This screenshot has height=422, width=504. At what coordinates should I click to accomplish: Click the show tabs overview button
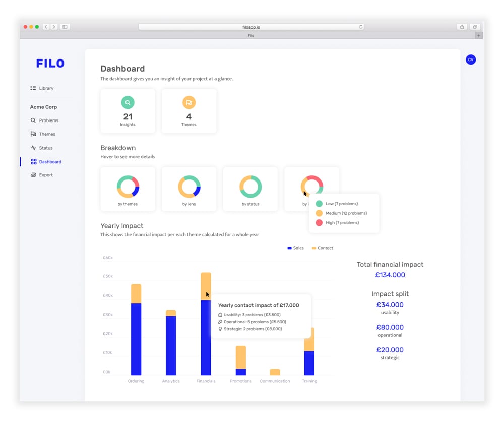pyautogui.click(x=475, y=27)
